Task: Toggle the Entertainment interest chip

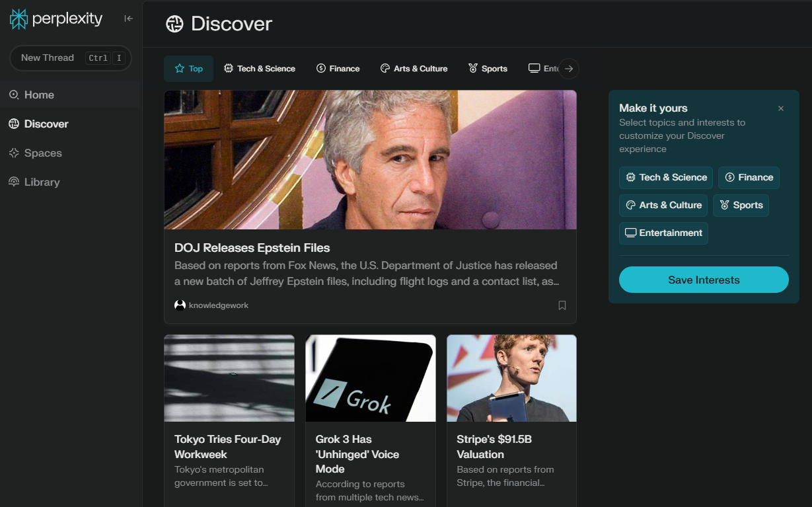Action: (663, 233)
